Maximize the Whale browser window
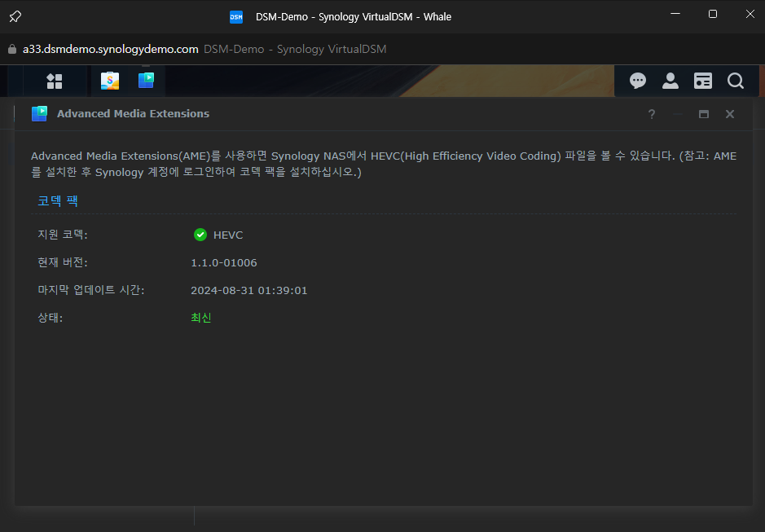 pyautogui.click(x=713, y=14)
